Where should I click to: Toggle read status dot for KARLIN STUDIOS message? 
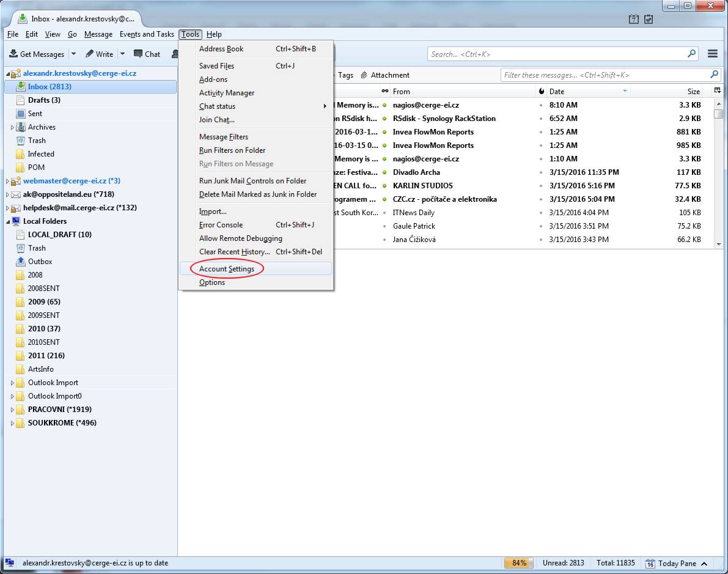(x=384, y=186)
